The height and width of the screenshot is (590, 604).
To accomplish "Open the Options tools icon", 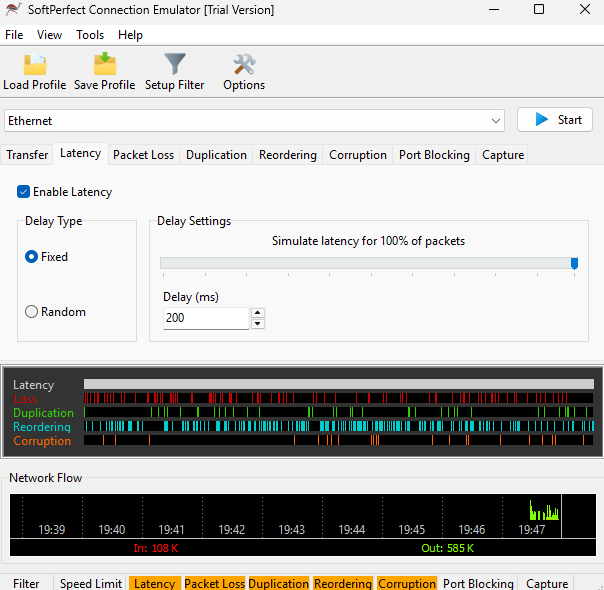I will (x=244, y=64).
